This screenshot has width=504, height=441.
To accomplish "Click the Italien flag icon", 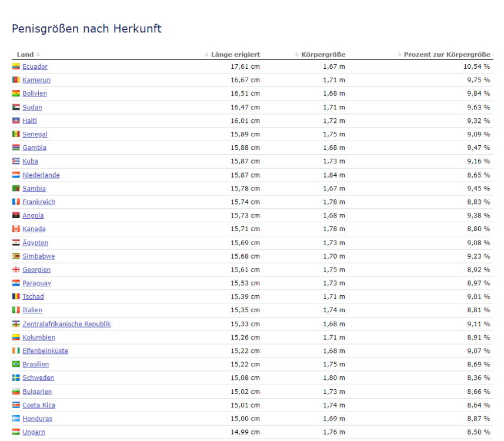I will click(16, 310).
